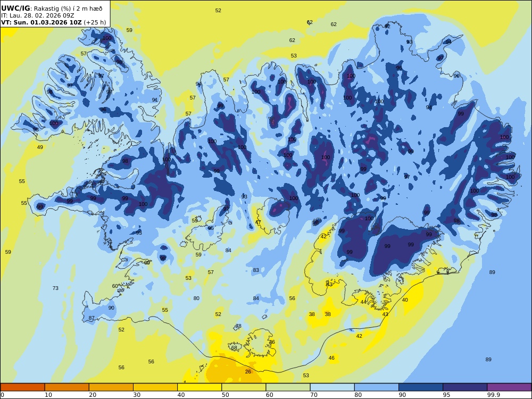Select the '87' humidity value on the peninsula
This screenshot has width=532, height=399.
point(92,318)
